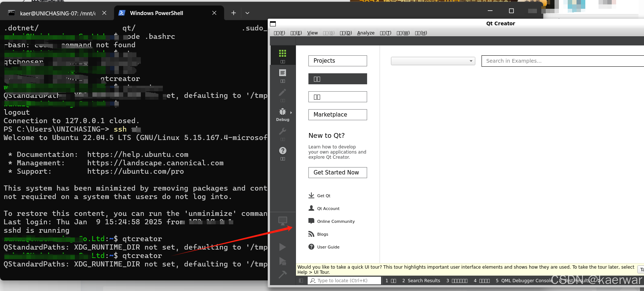Select the Design mode pencil icon
Viewport: 644px width, 291px height.
tap(282, 92)
